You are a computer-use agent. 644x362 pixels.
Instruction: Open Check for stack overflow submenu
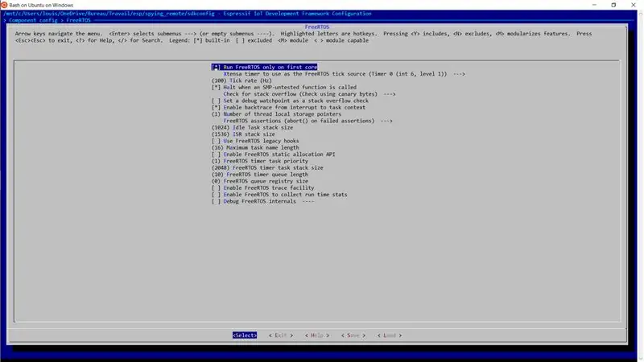tap(309, 94)
